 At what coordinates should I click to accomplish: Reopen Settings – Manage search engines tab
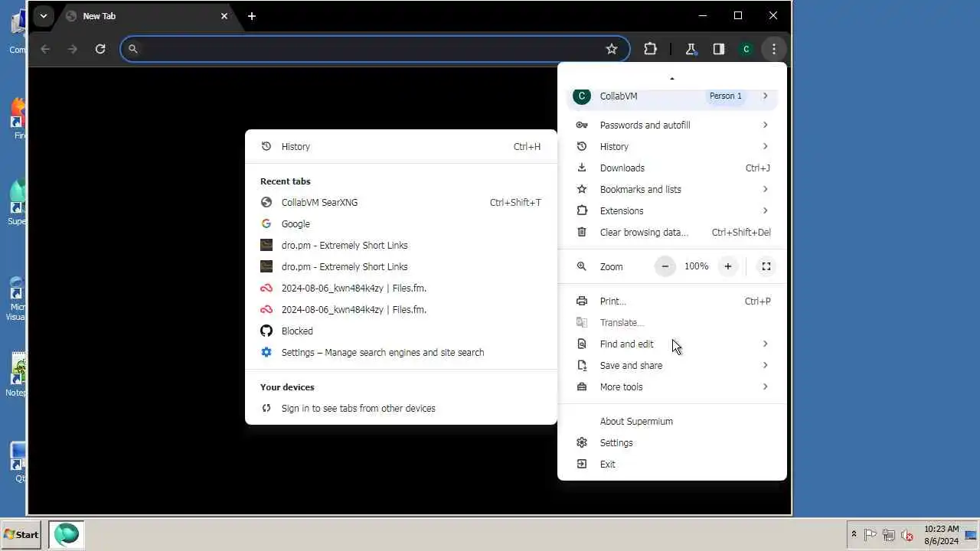[401, 352]
